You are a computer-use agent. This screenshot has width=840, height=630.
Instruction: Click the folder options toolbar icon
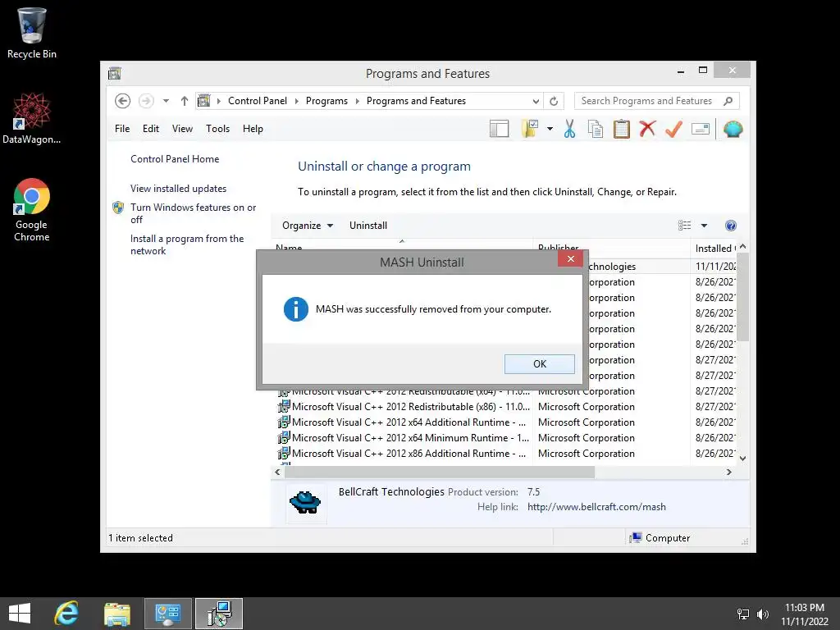point(529,129)
